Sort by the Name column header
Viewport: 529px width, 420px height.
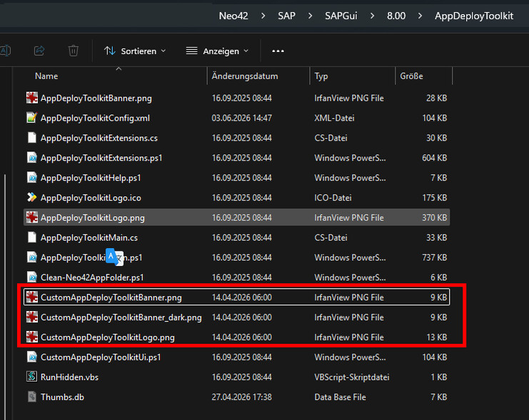point(46,76)
